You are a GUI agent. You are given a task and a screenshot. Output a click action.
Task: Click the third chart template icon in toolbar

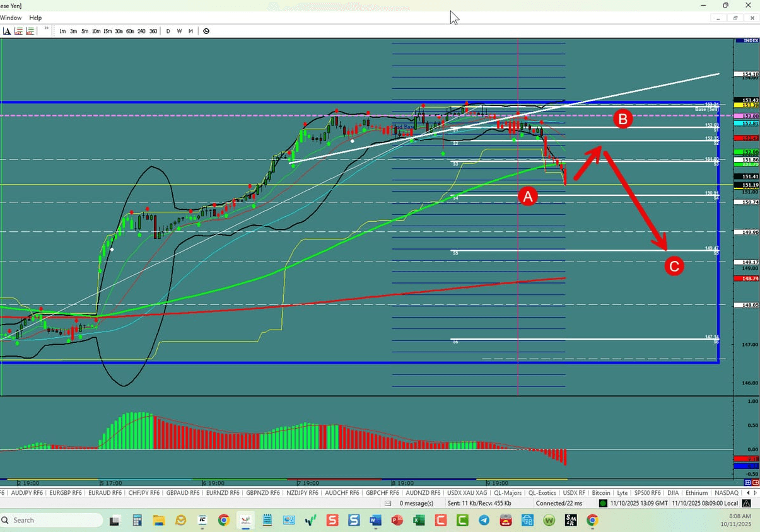click(x=30, y=30)
